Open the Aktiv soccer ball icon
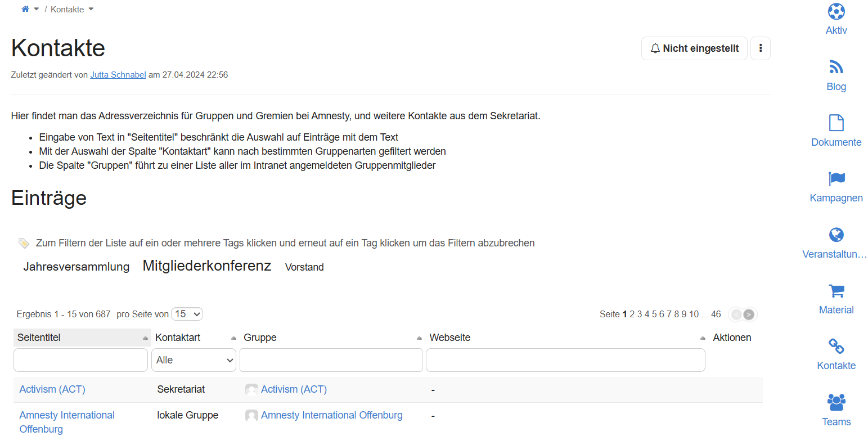This screenshot has width=868, height=436. point(836,11)
